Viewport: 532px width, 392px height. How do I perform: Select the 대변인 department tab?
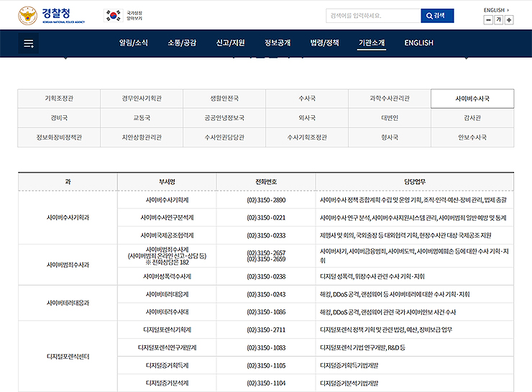[x=390, y=118]
